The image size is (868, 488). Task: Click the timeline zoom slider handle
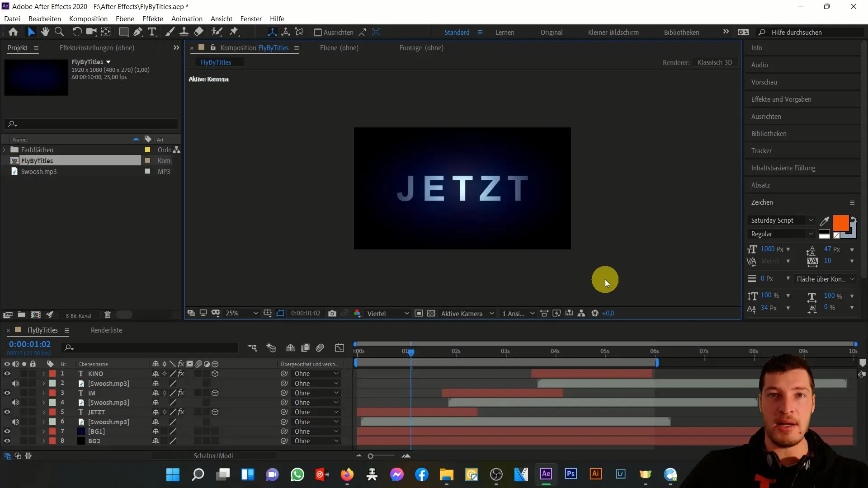370,456
